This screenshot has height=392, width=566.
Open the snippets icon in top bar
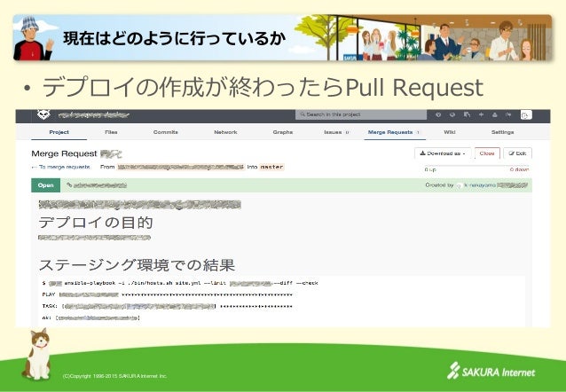click(467, 114)
